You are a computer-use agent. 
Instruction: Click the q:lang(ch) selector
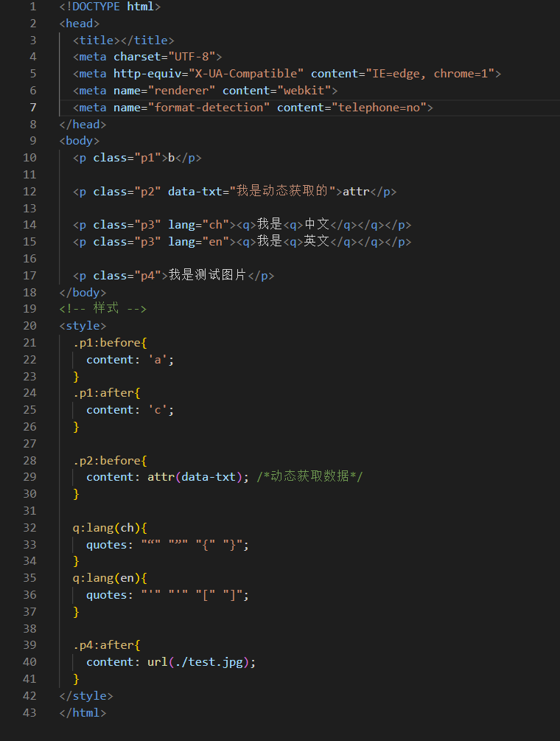point(107,528)
